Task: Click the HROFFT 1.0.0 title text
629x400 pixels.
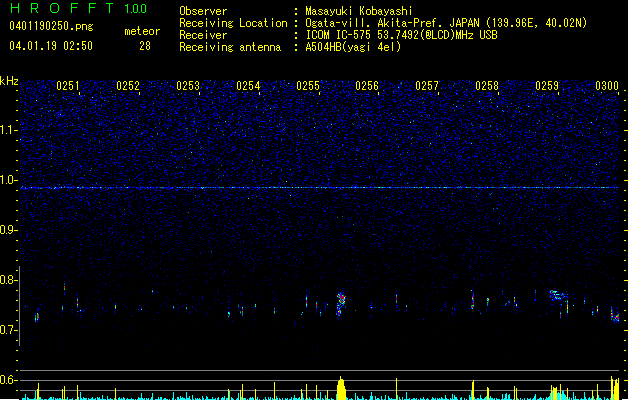Action: (x=79, y=8)
